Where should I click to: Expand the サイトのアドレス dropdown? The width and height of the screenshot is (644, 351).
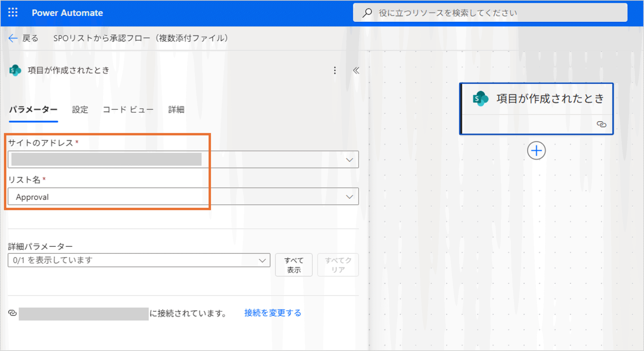coord(349,160)
